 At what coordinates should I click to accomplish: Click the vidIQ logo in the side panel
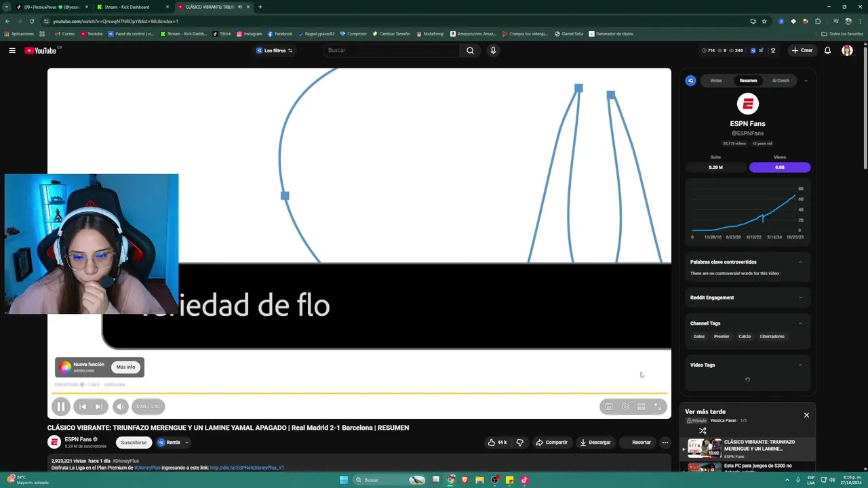(691, 81)
